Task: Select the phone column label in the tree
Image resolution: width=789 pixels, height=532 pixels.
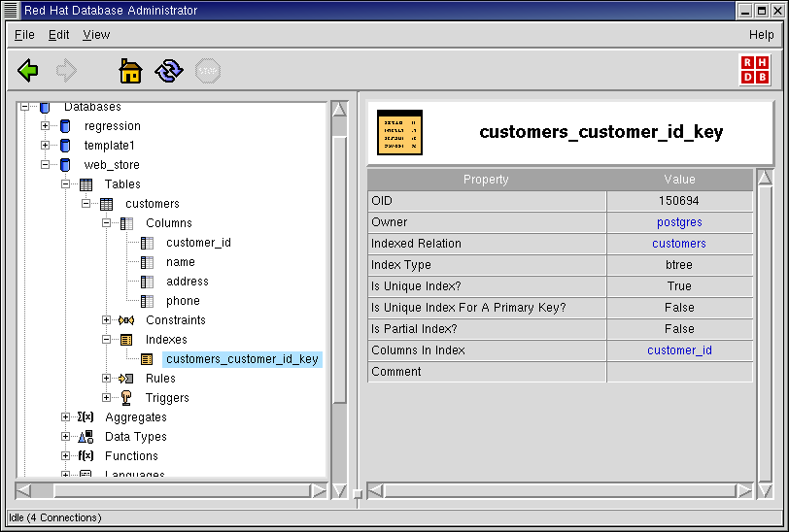Action: [183, 301]
